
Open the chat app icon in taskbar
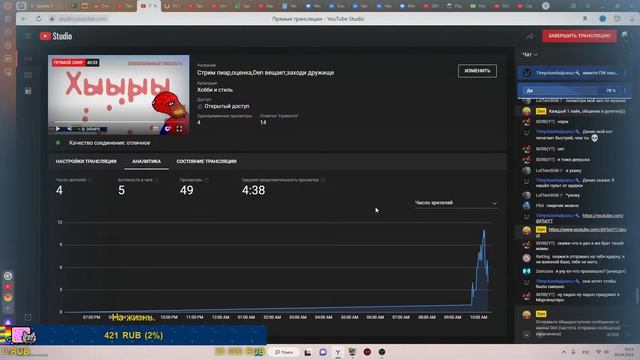coord(323,352)
